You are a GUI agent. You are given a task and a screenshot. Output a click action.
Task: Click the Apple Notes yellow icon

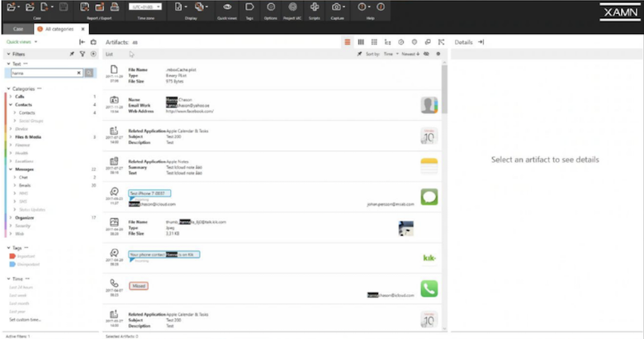click(x=429, y=166)
